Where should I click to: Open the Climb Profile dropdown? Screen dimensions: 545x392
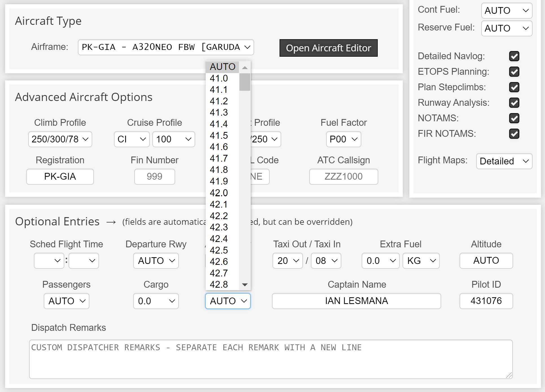point(60,139)
